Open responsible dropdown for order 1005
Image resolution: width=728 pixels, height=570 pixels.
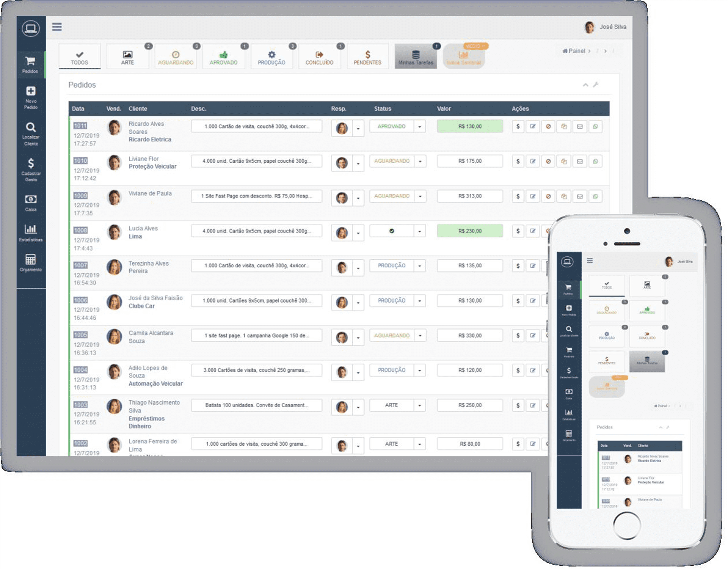tap(358, 338)
